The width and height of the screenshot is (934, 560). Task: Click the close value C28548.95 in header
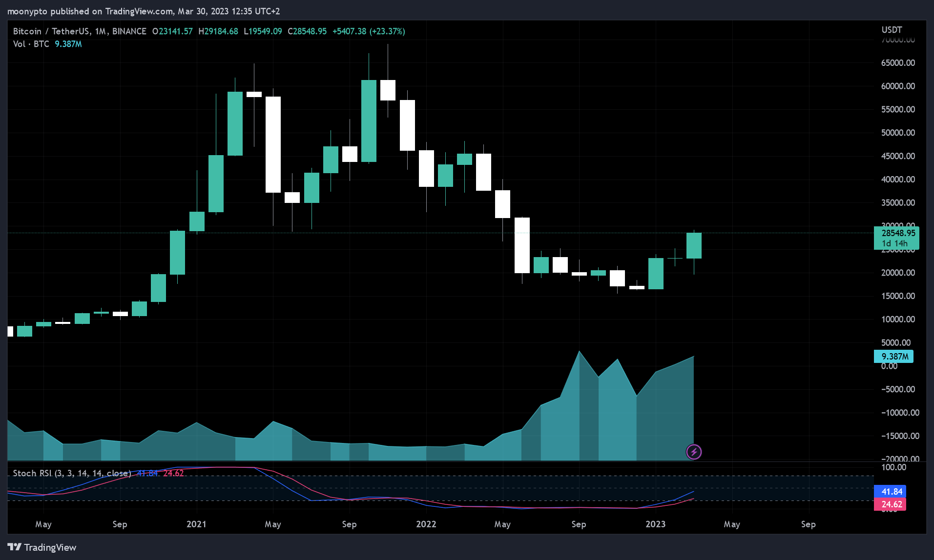[x=307, y=31]
